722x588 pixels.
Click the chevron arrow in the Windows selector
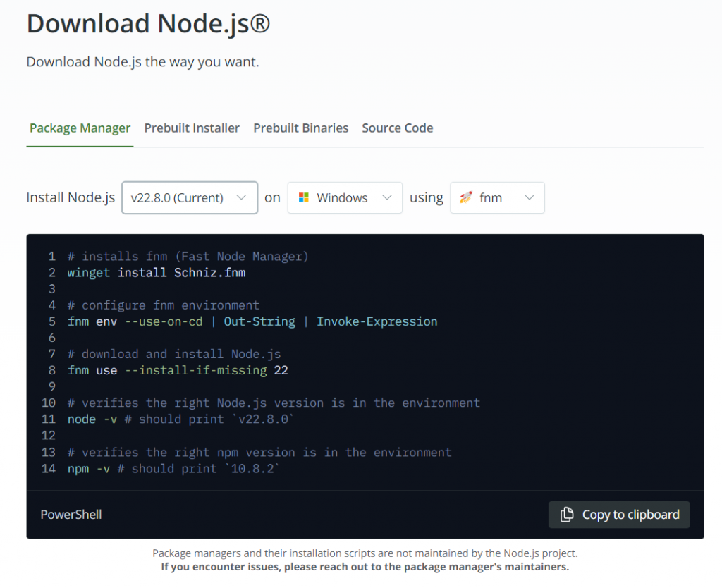coord(387,197)
